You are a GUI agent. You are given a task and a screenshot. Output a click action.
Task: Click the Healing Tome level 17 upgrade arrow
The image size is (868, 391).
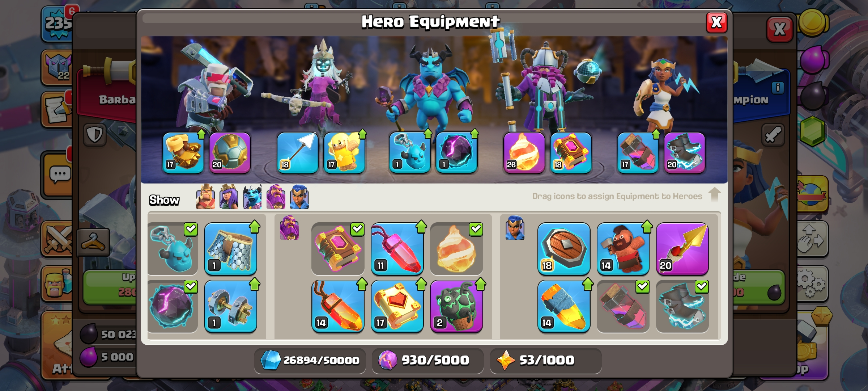tap(421, 284)
